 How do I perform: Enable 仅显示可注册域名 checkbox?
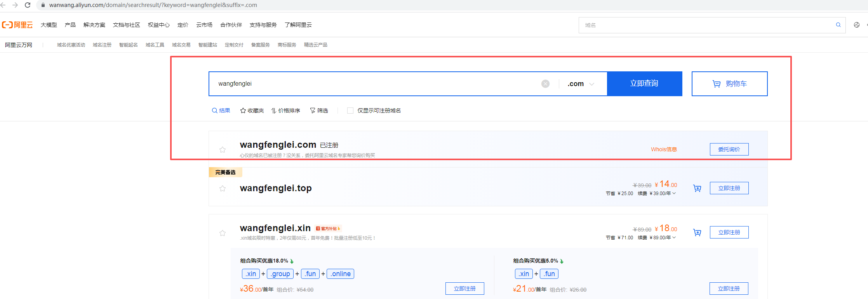click(350, 111)
